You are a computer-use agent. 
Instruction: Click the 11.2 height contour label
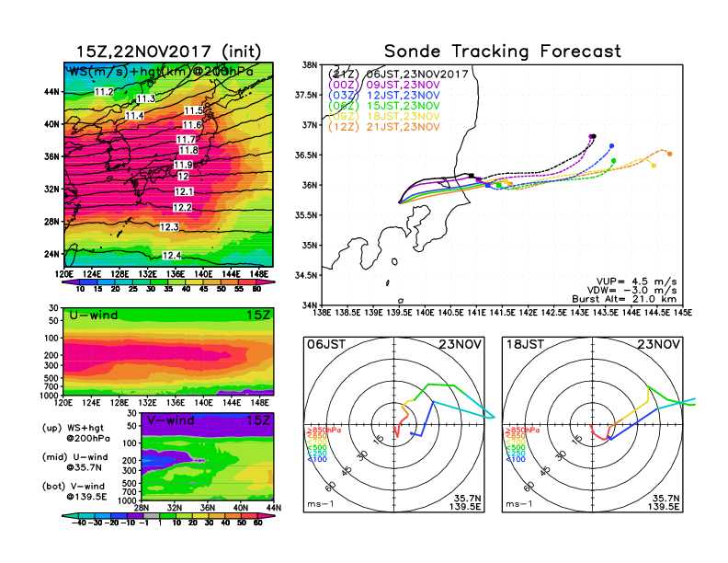[x=104, y=91]
